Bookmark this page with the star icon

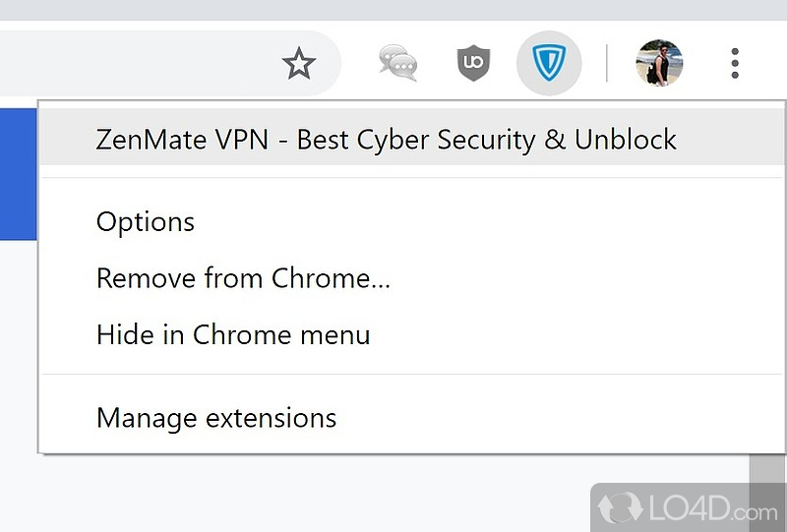(298, 64)
